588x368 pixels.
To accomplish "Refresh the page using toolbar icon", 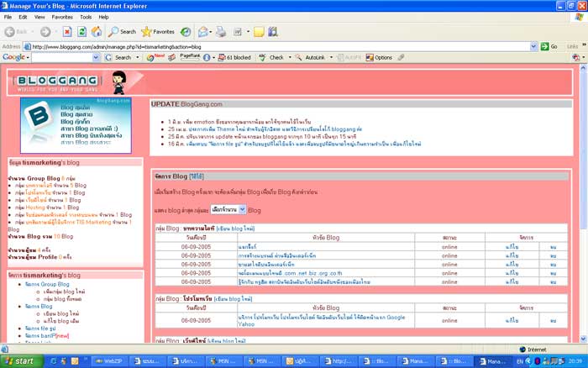I will pyautogui.click(x=81, y=32).
